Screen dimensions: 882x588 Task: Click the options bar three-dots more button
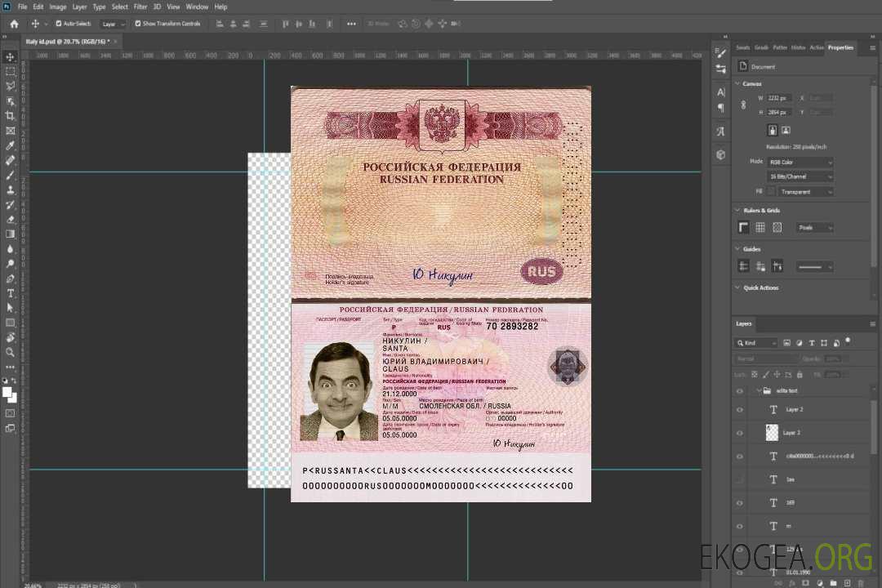click(x=351, y=24)
